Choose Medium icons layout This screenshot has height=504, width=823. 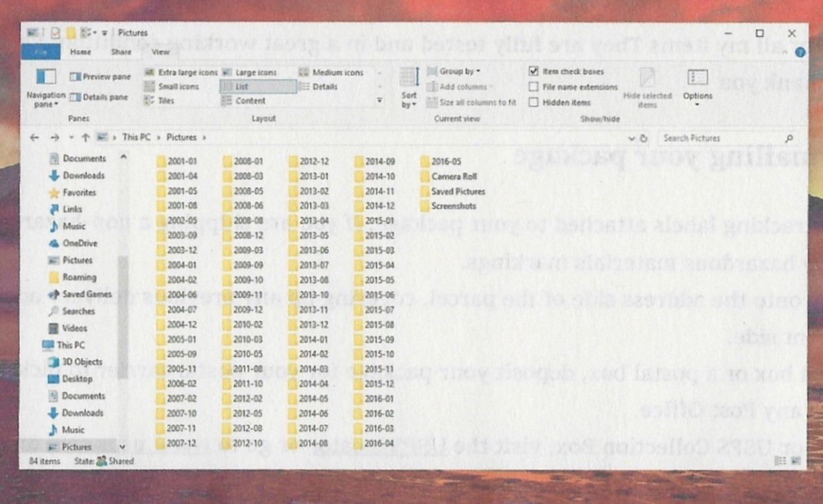pyautogui.click(x=331, y=72)
